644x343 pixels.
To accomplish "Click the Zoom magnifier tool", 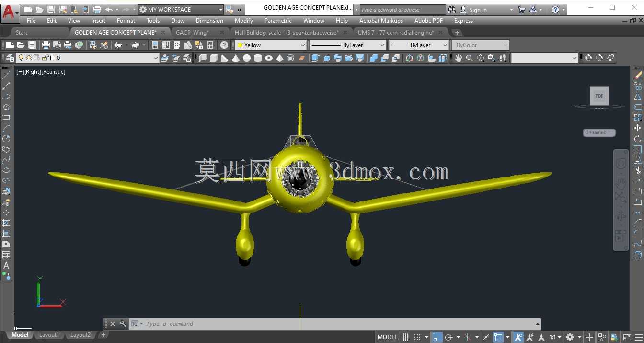I will [470, 58].
